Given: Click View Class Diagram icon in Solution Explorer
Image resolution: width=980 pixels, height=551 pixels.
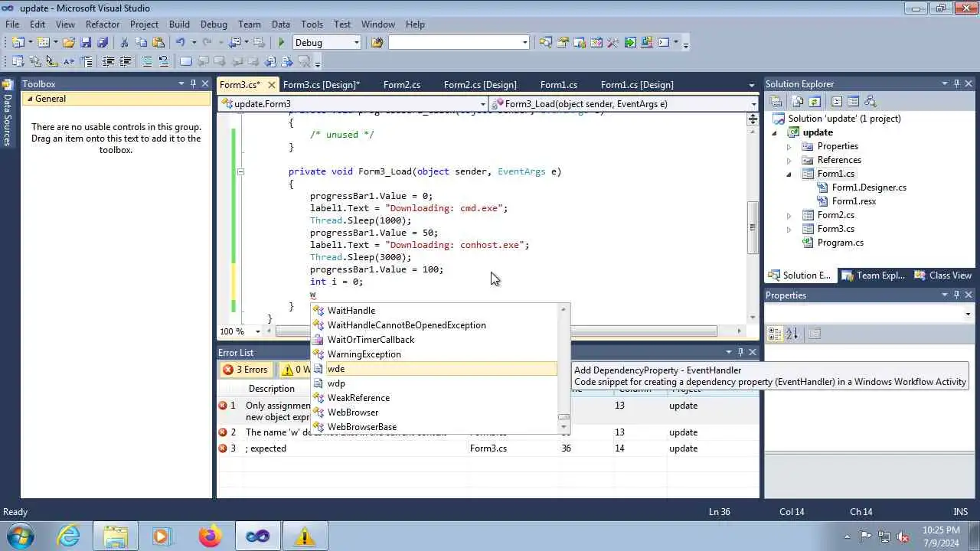Looking at the screenshot, I should click(x=870, y=102).
